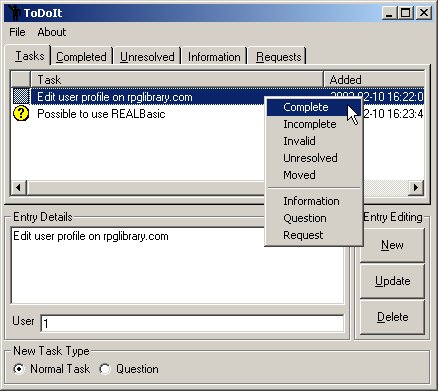This screenshot has width=438, height=391.
Task: Choose Complete from the context menu
Action: [x=313, y=107]
